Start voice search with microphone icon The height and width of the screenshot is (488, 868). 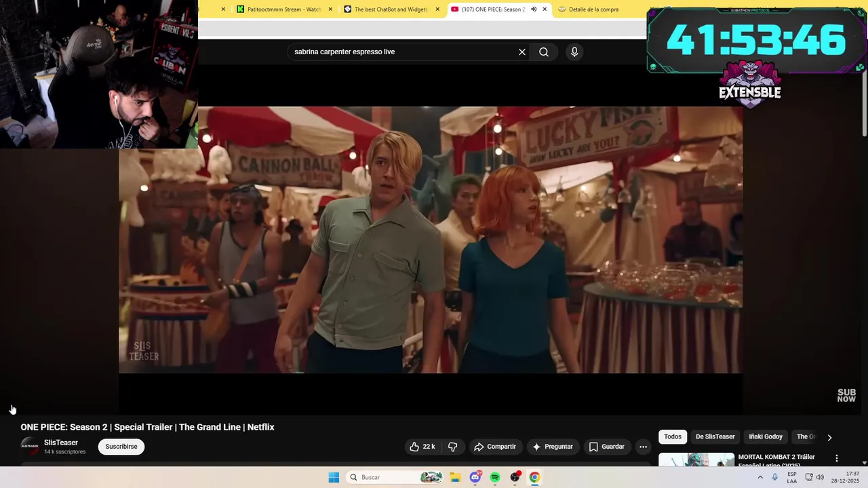[x=574, y=52]
